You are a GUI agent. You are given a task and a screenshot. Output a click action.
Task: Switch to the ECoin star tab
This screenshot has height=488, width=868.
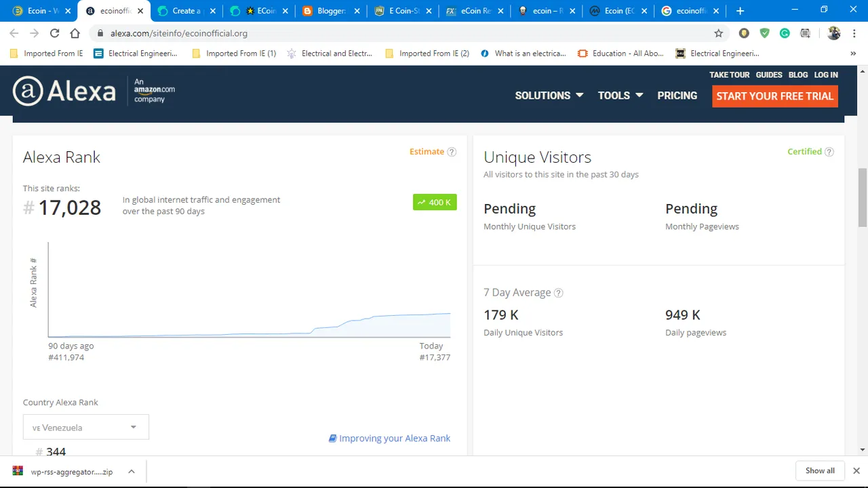click(258, 11)
